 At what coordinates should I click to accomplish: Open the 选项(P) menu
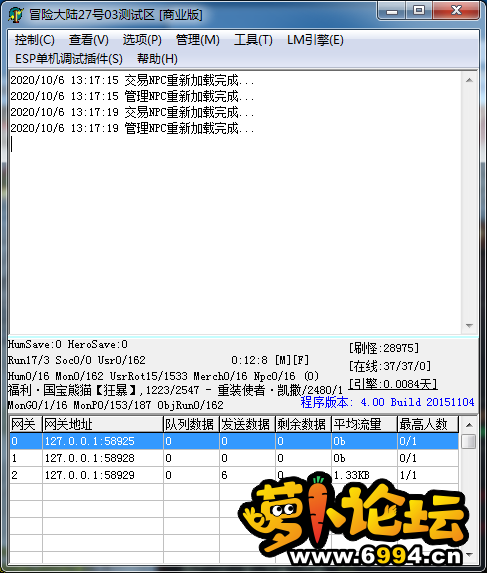click(142, 40)
